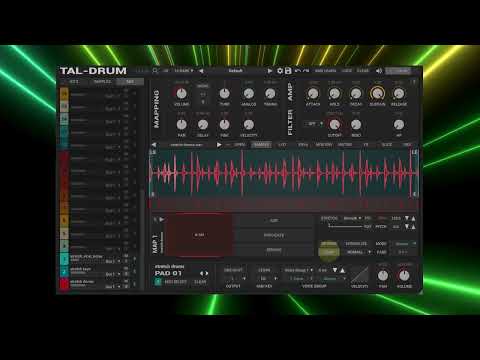Open settings via the gear icon
This screenshot has height=360, width=480.
point(280,71)
